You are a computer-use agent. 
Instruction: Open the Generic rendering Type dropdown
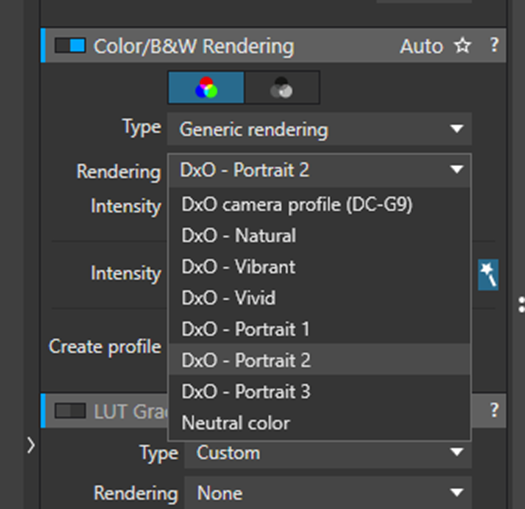[x=319, y=129]
